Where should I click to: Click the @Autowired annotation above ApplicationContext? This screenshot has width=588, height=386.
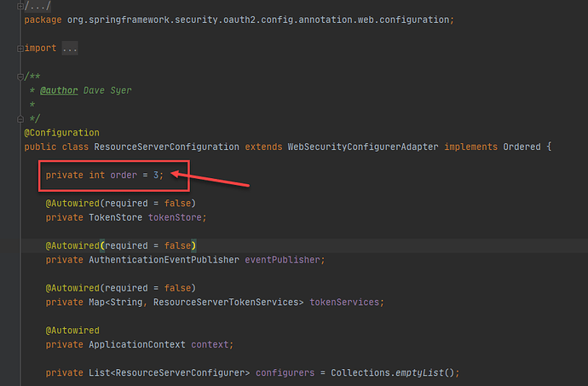click(72, 331)
